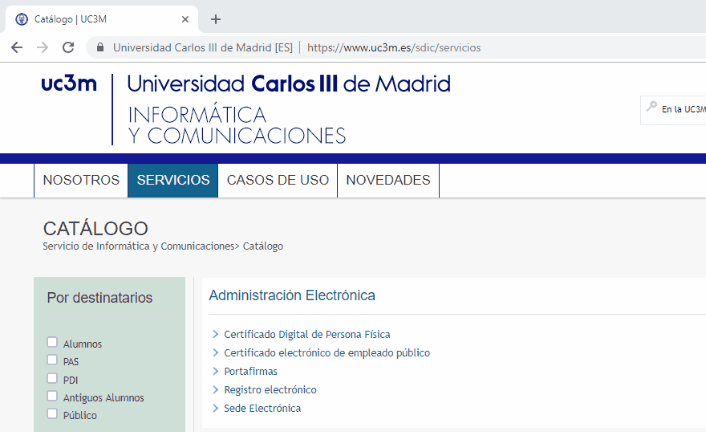Open the NOSOTROS menu tab
The width and height of the screenshot is (706, 432).
click(x=81, y=180)
